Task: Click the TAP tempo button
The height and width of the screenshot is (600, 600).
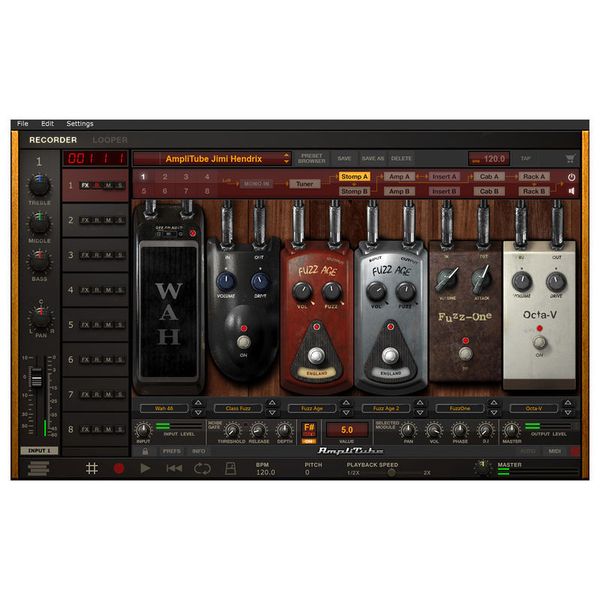Action: (x=525, y=158)
